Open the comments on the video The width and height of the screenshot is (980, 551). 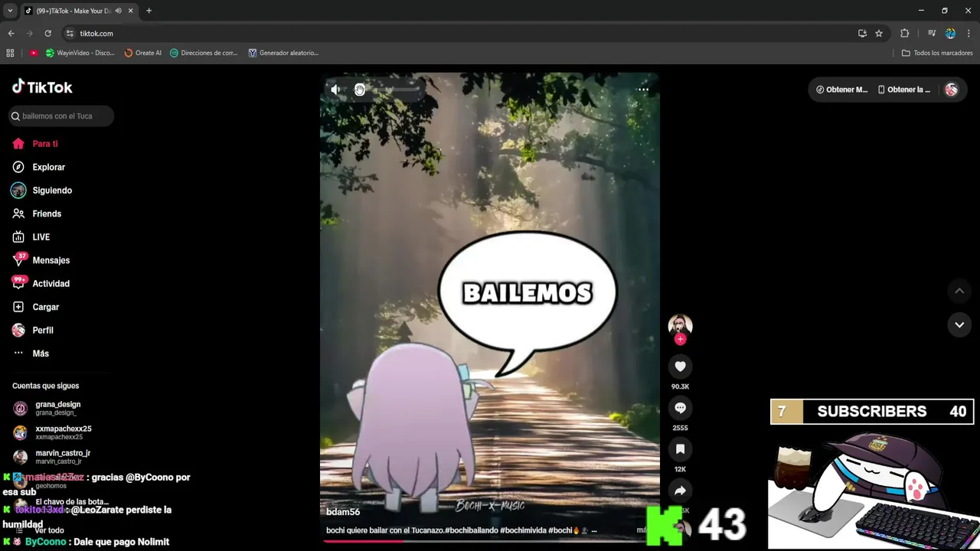click(x=680, y=408)
